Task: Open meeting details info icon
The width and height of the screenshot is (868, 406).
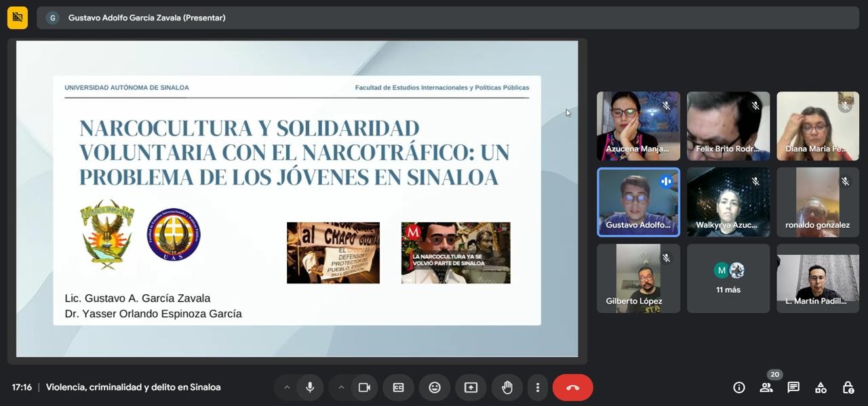Action: point(739,388)
